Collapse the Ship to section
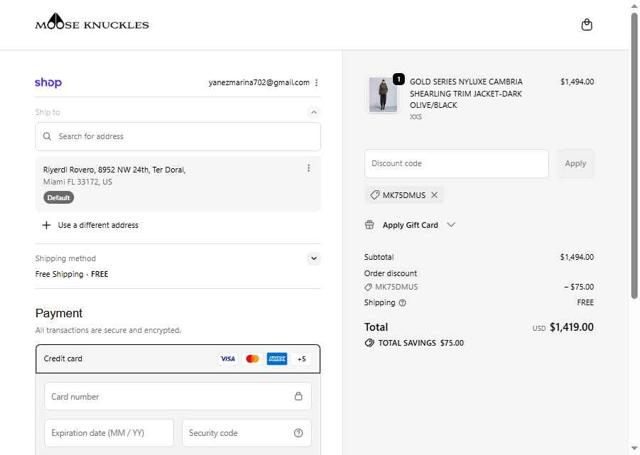The height and width of the screenshot is (455, 640). pyautogui.click(x=314, y=113)
